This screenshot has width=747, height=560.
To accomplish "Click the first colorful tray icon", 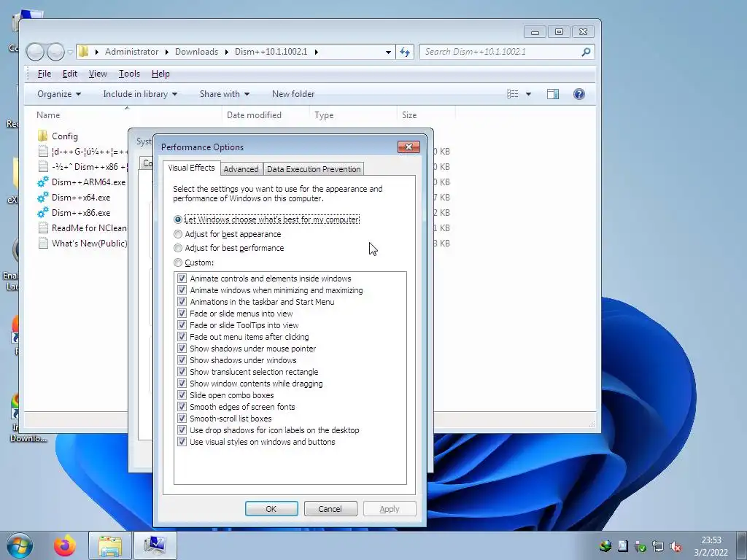I will [x=605, y=547].
